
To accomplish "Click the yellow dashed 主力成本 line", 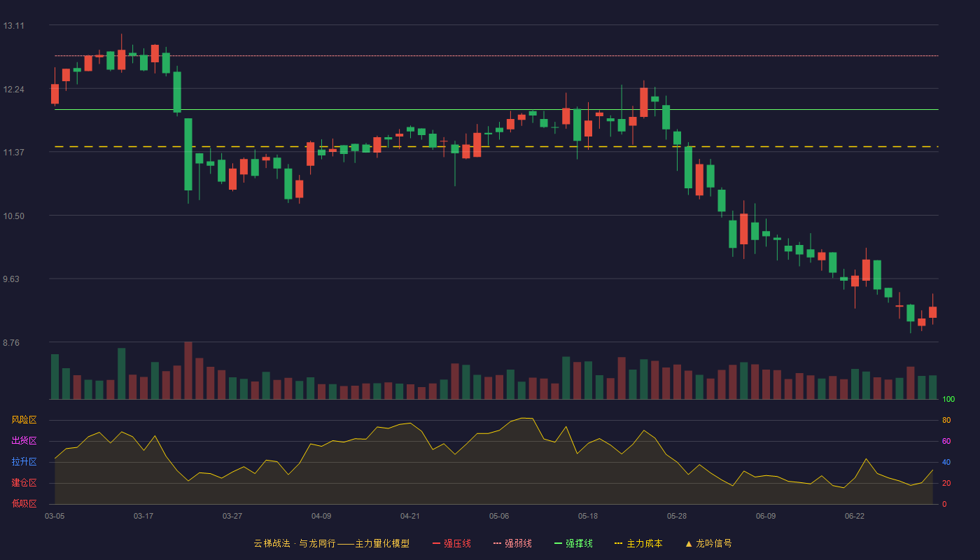I will click(x=496, y=147).
